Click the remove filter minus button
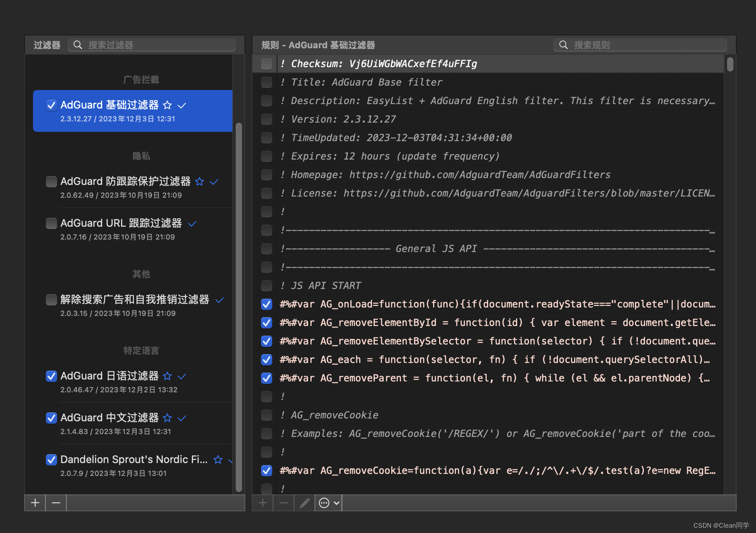This screenshot has height=533, width=756. [56, 503]
